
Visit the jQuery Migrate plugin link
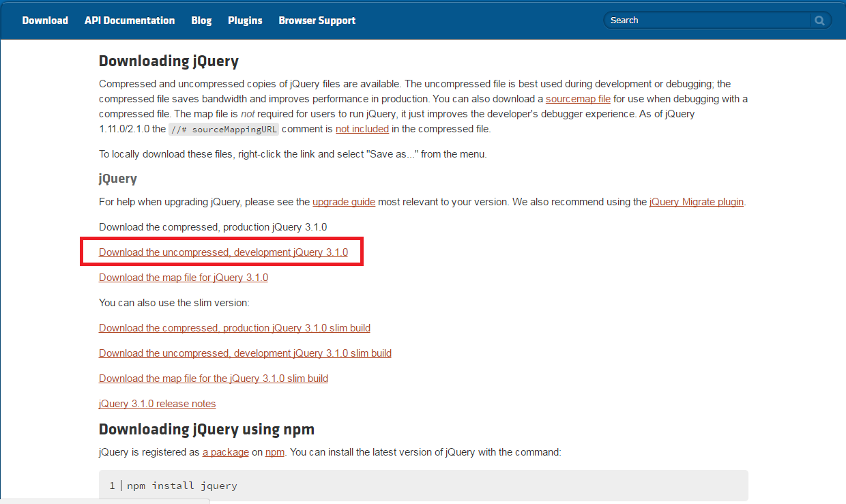tap(697, 202)
